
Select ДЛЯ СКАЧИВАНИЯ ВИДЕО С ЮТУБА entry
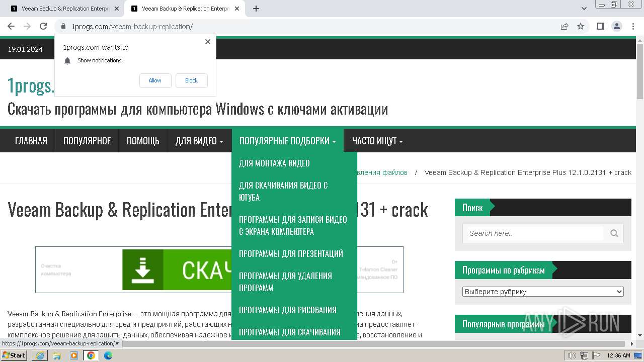tap(294, 191)
